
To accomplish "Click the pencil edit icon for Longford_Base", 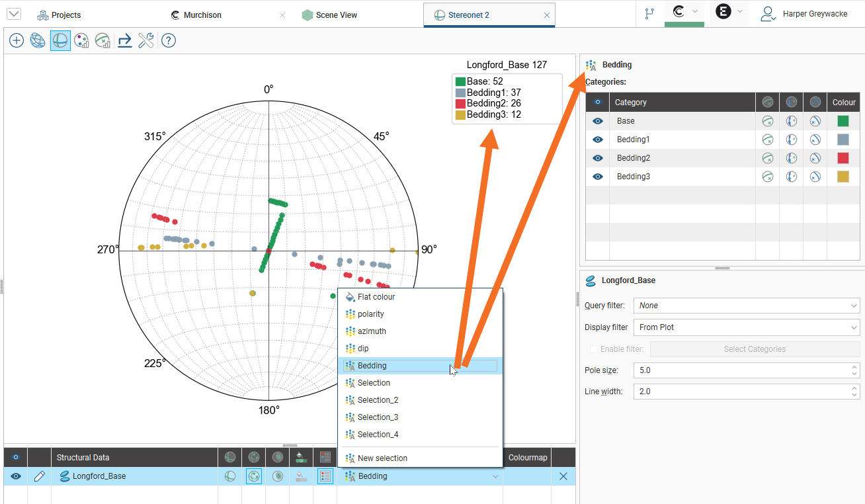I will coord(39,476).
